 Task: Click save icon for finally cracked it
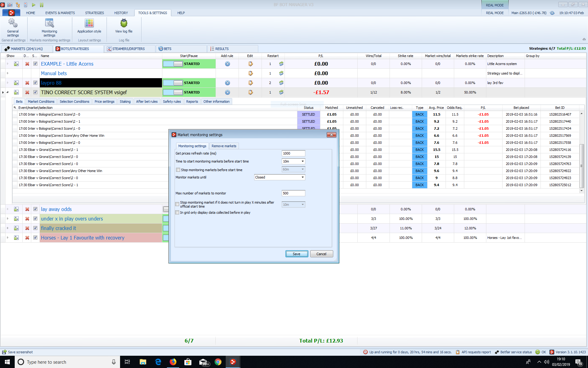[16, 228]
